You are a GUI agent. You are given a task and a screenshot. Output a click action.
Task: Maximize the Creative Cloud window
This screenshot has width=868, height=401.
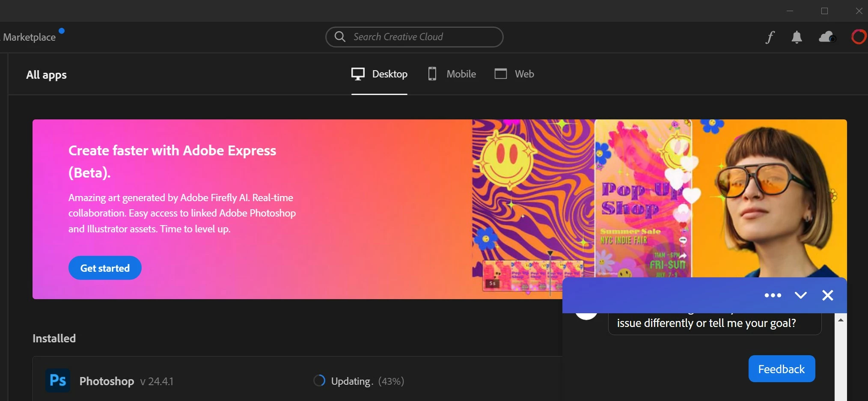824,11
